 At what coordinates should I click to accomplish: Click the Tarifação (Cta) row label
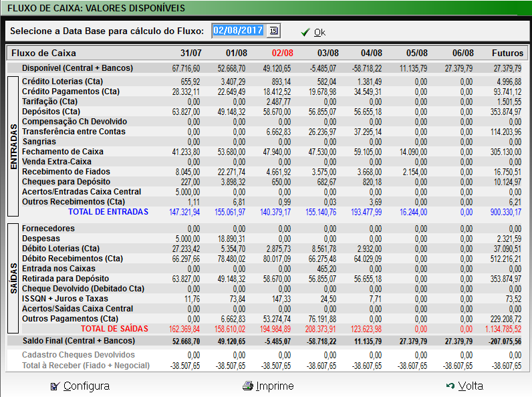[50, 102]
